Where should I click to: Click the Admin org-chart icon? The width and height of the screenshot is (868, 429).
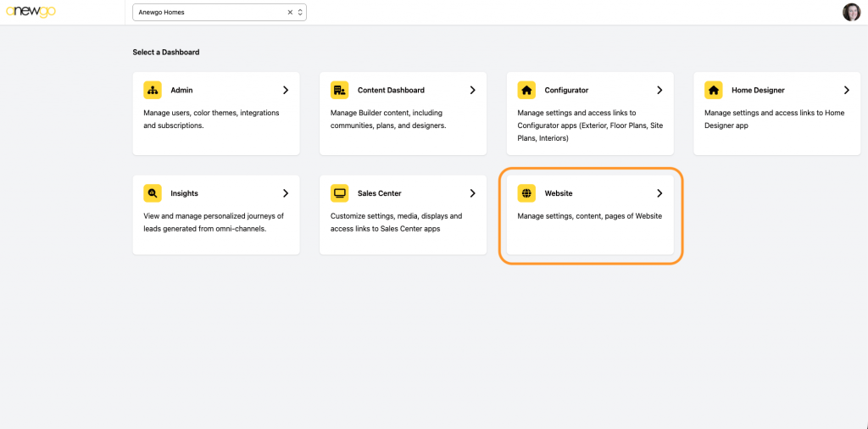[153, 90]
